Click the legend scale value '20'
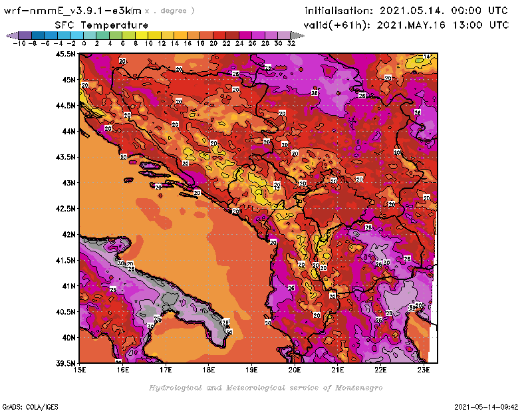Viewport: 532px width, 411px height. (213, 43)
